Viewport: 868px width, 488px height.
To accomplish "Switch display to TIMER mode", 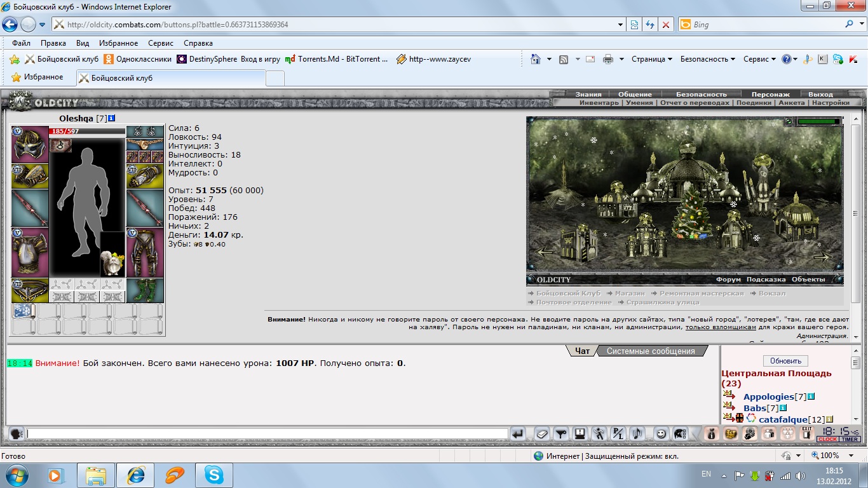I will pyautogui.click(x=850, y=440).
